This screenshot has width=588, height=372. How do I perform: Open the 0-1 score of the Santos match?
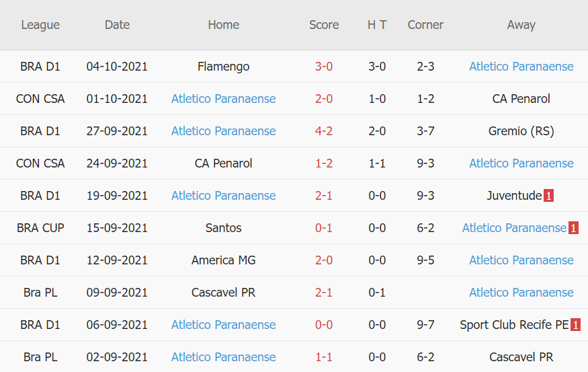(324, 228)
